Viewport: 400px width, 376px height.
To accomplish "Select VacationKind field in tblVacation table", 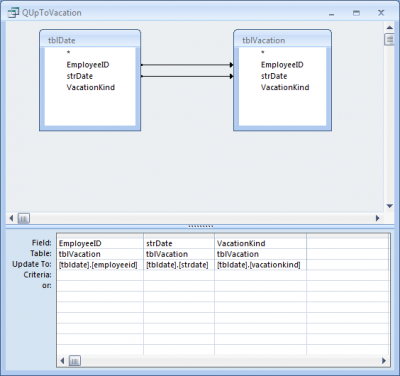I will (285, 87).
